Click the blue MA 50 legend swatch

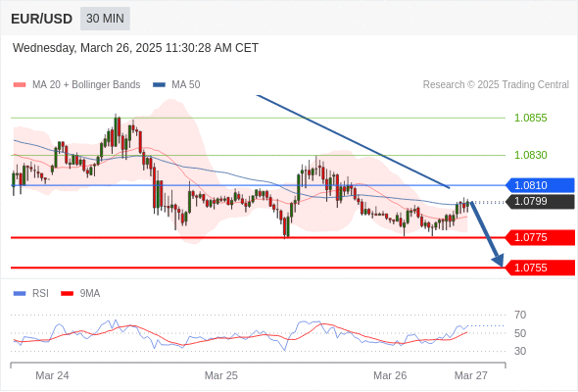tap(159, 85)
